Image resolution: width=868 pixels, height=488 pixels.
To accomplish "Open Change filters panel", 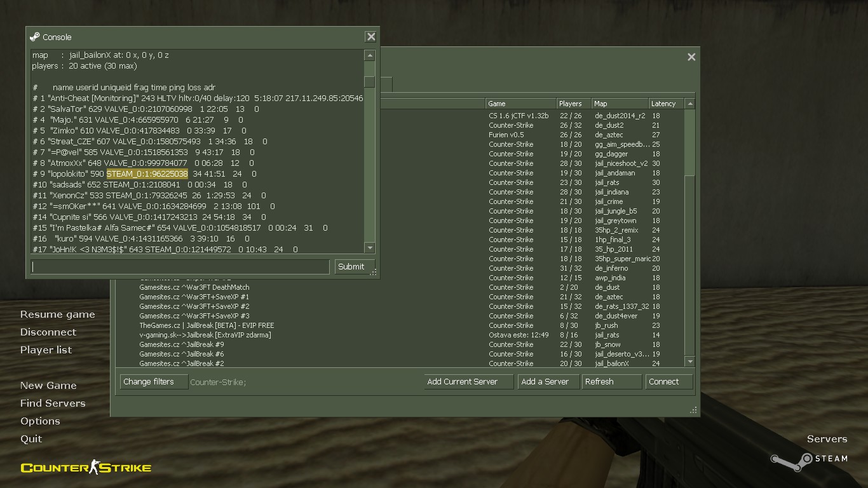I will pos(154,382).
